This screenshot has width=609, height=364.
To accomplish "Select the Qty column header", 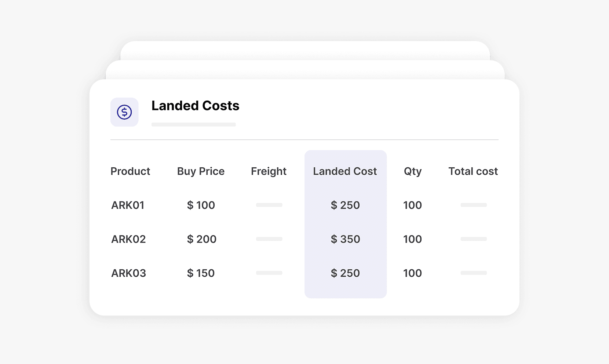I will (412, 171).
